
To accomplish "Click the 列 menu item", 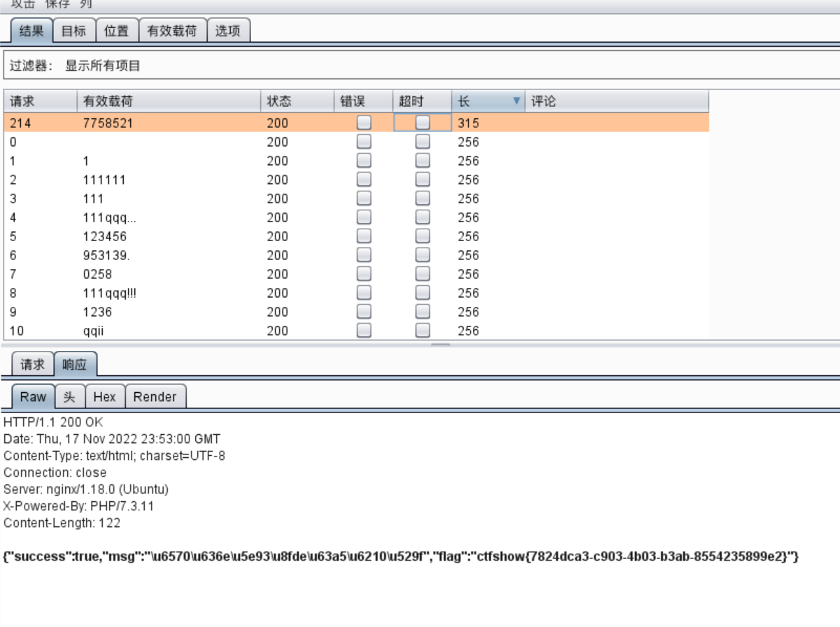I will [x=85, y=4].
